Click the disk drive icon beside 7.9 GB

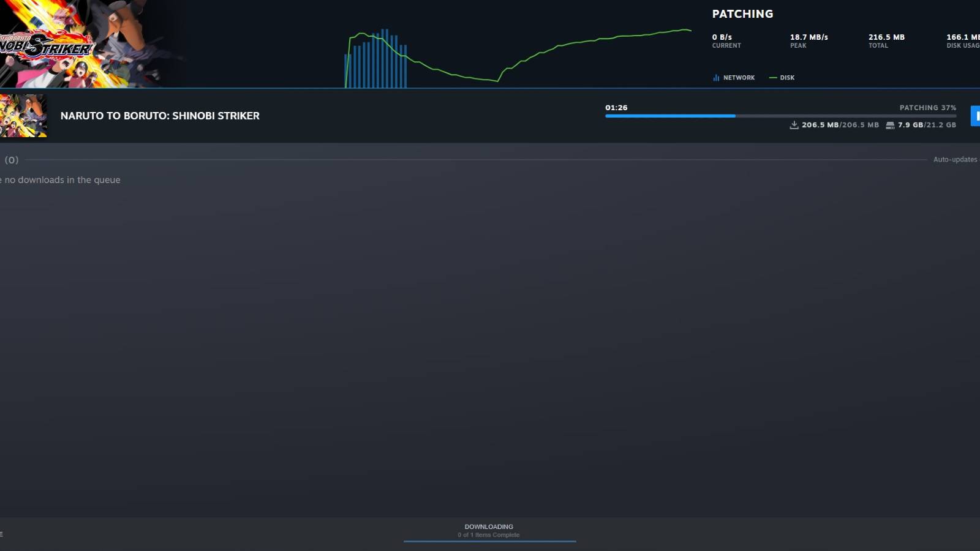click(x=890, y=125)
